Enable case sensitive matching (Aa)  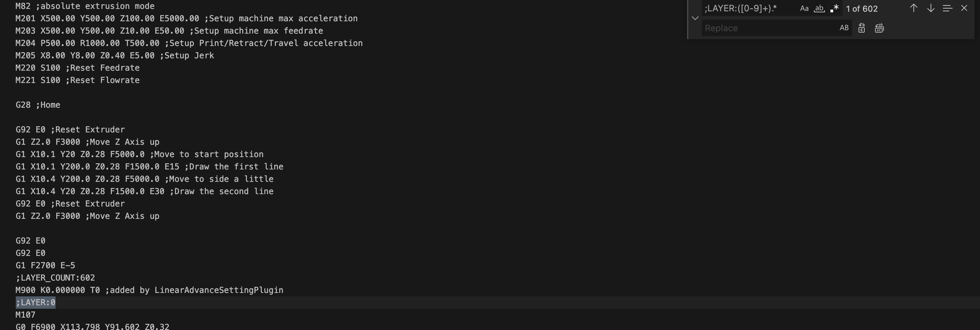[x=804, y=8]
